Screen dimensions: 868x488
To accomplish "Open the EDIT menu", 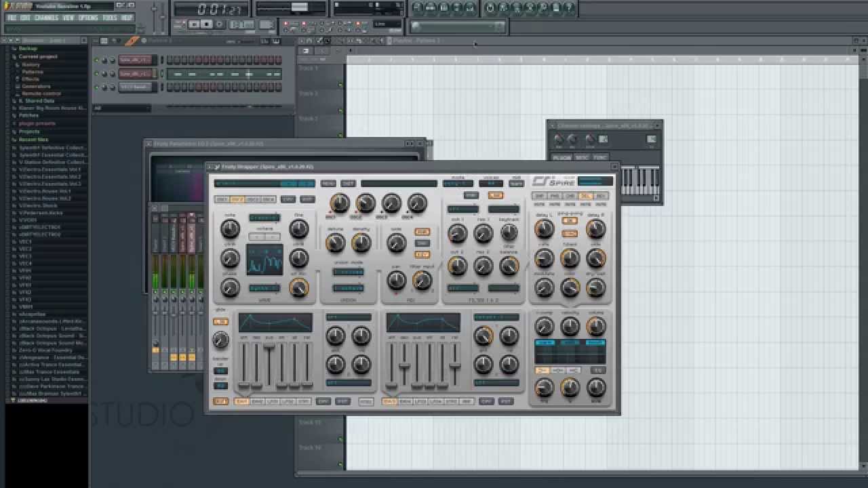I will pos(25,18).
